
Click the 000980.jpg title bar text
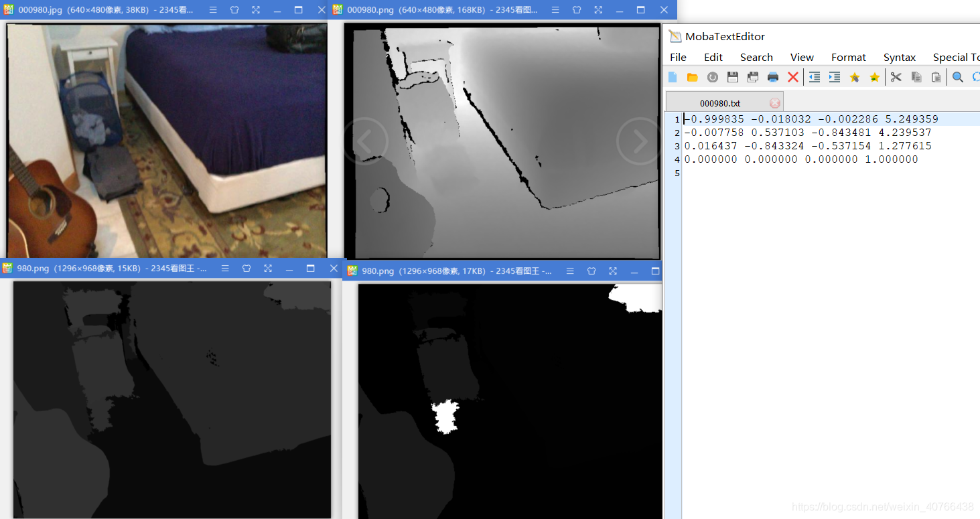[105, 10]
